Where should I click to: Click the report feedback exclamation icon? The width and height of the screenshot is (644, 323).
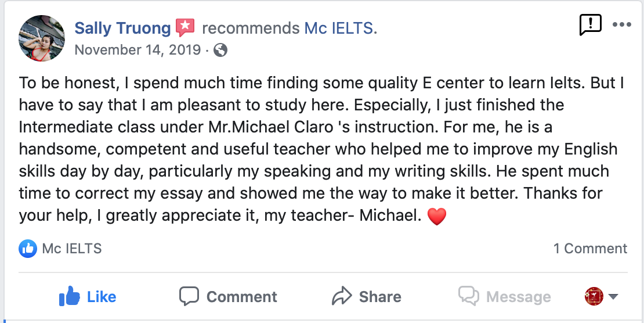tap(590, 24)
